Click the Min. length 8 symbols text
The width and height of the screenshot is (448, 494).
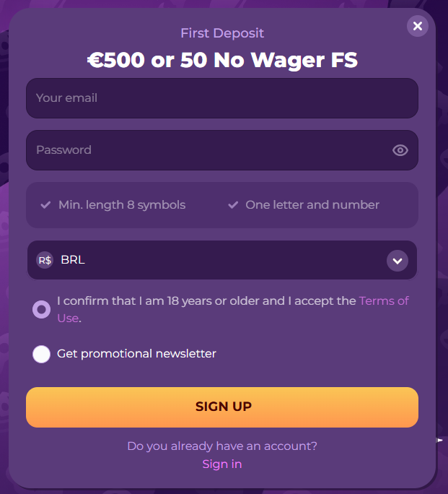122,205
